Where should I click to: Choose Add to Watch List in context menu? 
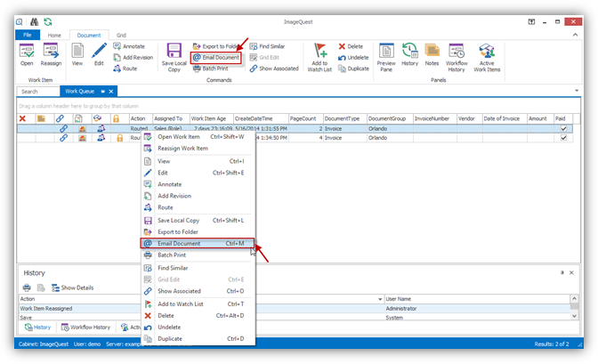198,304
